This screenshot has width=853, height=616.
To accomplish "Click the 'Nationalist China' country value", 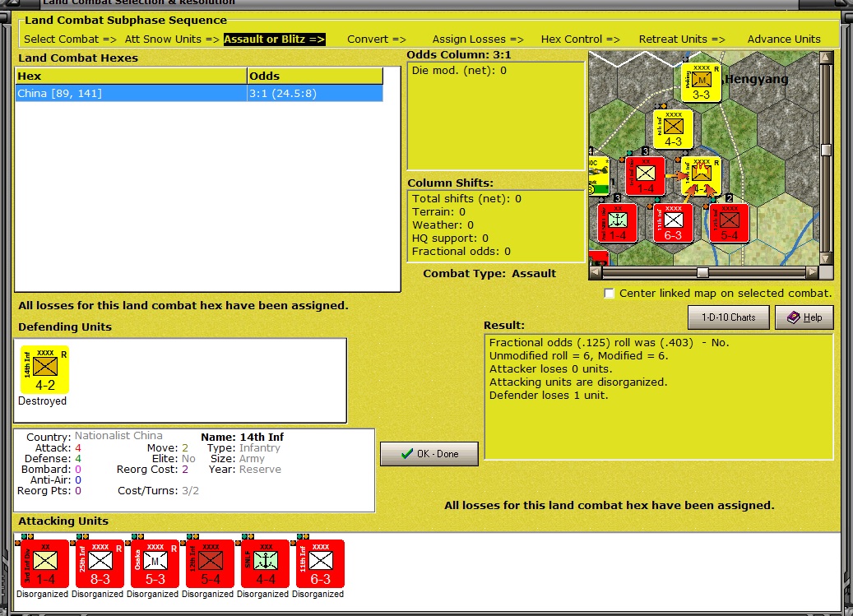I will coord(118,436).
